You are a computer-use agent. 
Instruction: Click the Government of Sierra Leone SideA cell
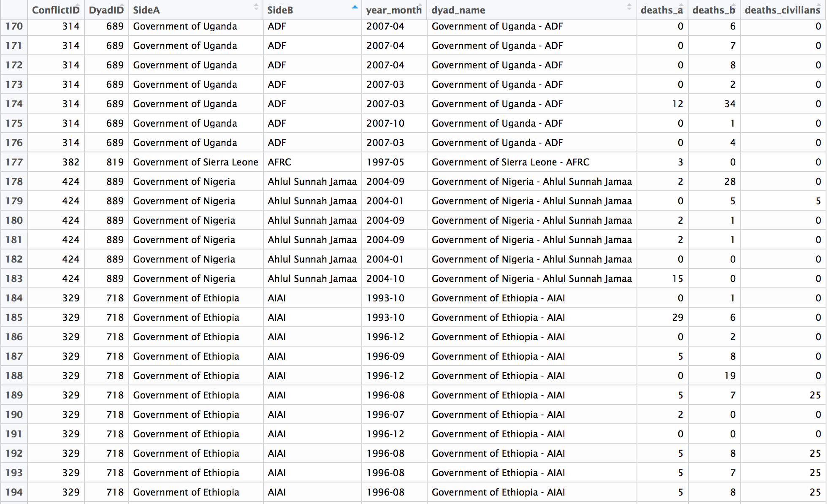[195, 162]
